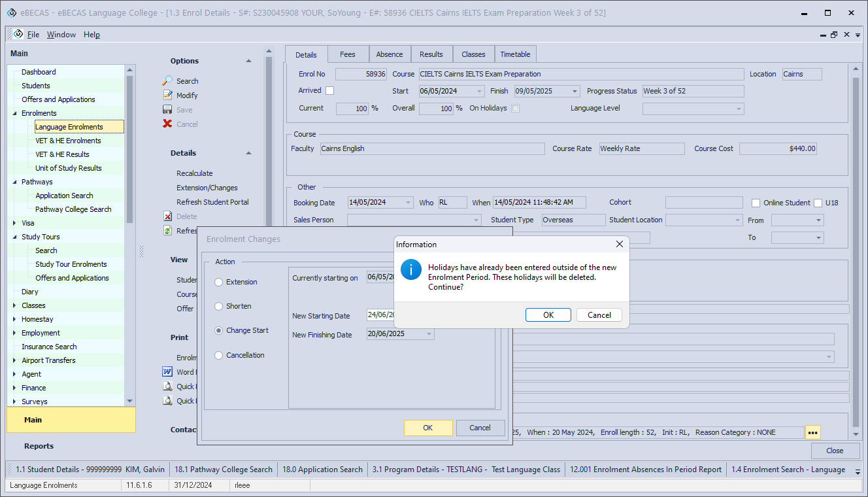Click the Search magnifier icon in Options
Image resolution: width=868 pixels, height=497 pixels.
click(167, 81)
